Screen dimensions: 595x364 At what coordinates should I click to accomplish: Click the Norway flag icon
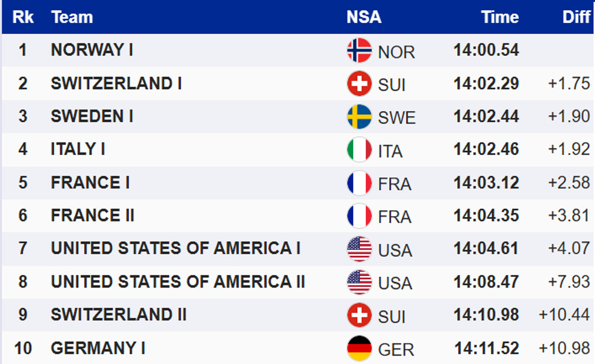pyautogui.click(x=359, y=51)
